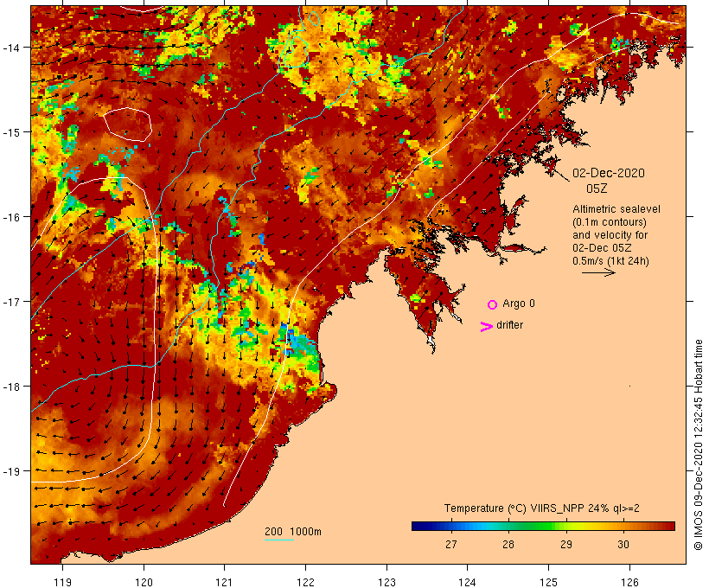The width and height of the screenshot is (709, 588).
Task: Click the dark red end of temperature color bar
Action: click(670, 526)
